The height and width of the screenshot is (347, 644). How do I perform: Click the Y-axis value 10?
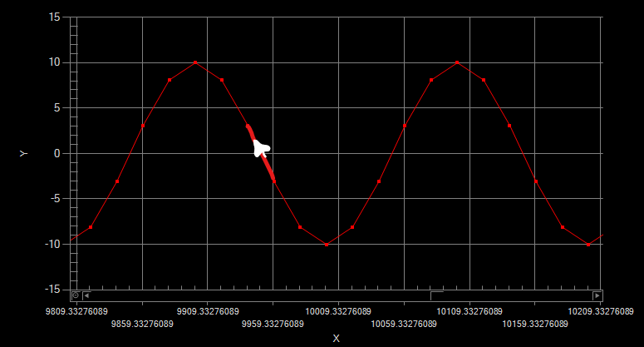coord(54,62)
